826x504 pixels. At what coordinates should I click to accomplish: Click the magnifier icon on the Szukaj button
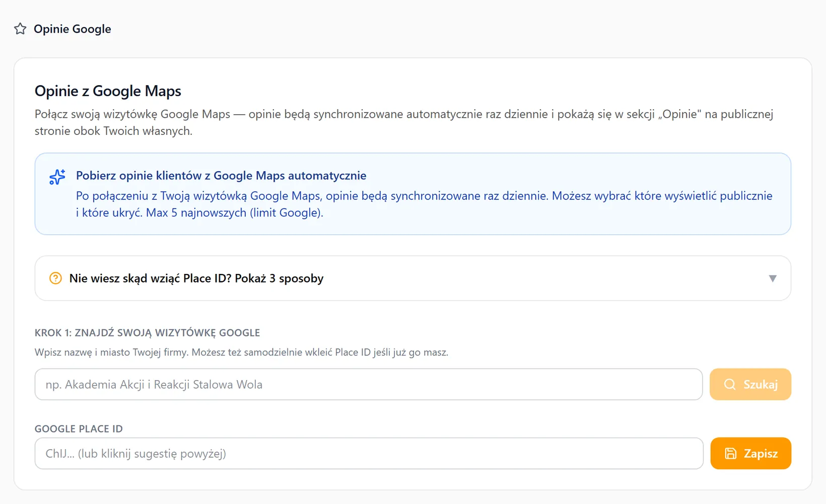point(730,384)
